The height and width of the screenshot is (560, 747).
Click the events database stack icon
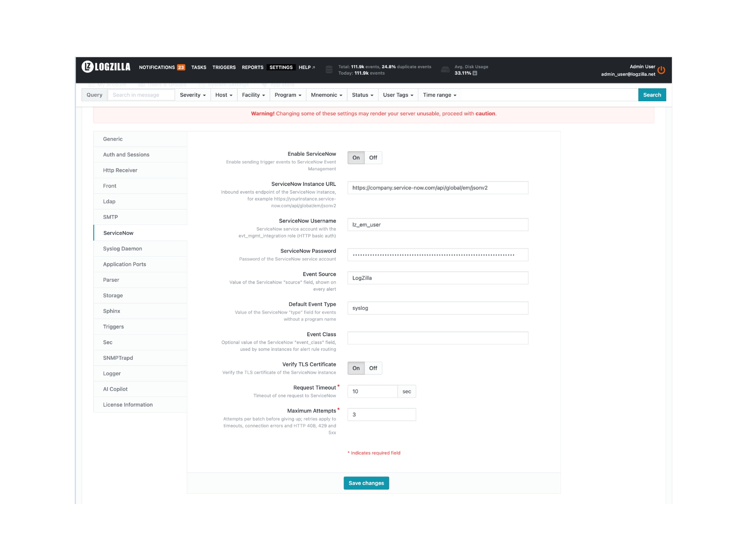(x=329, y=70)
